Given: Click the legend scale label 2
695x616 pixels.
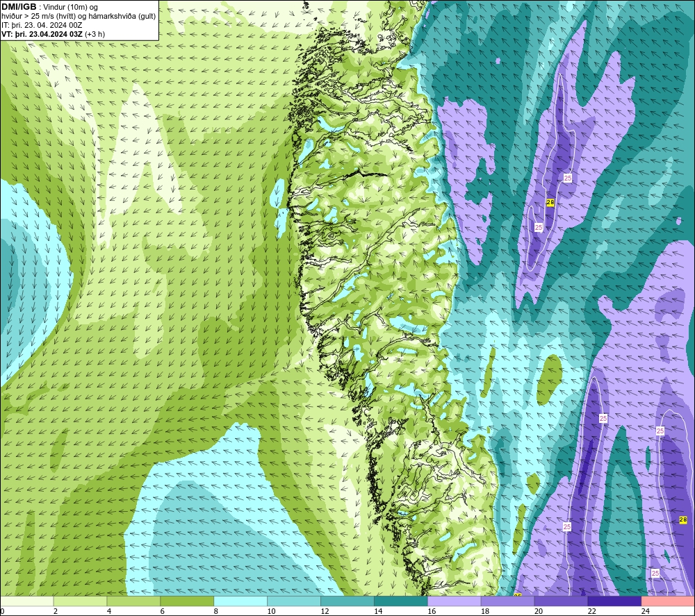Looking at the screenshot, I should click(x=56, y=611).
